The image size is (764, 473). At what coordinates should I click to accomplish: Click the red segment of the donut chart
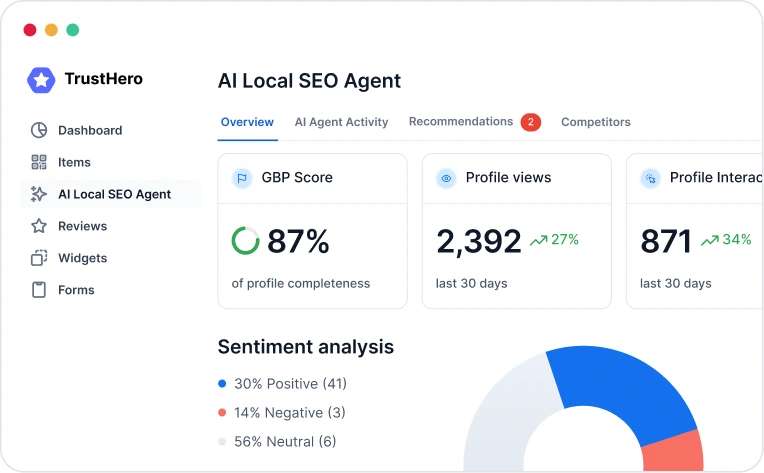[x=672, y=452]
